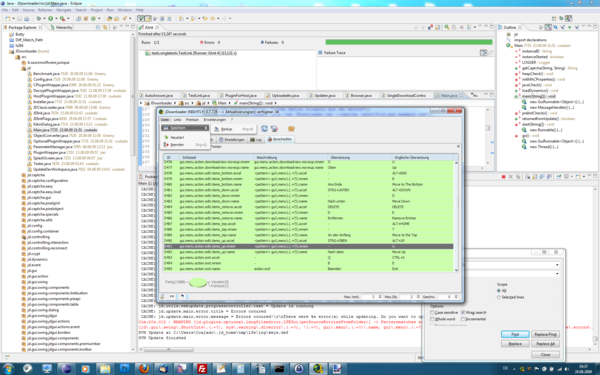Toggle Case sensitive checkbox in Find dialog

432,313
